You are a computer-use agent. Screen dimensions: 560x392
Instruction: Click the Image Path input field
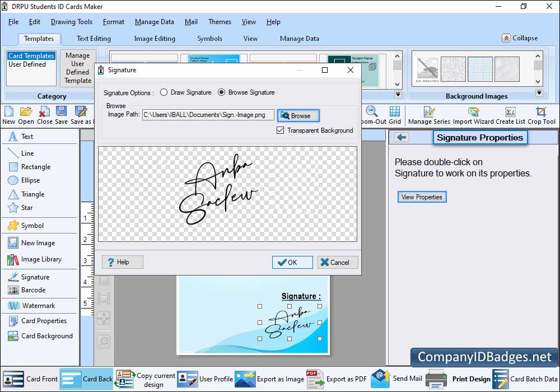point(208,115)
